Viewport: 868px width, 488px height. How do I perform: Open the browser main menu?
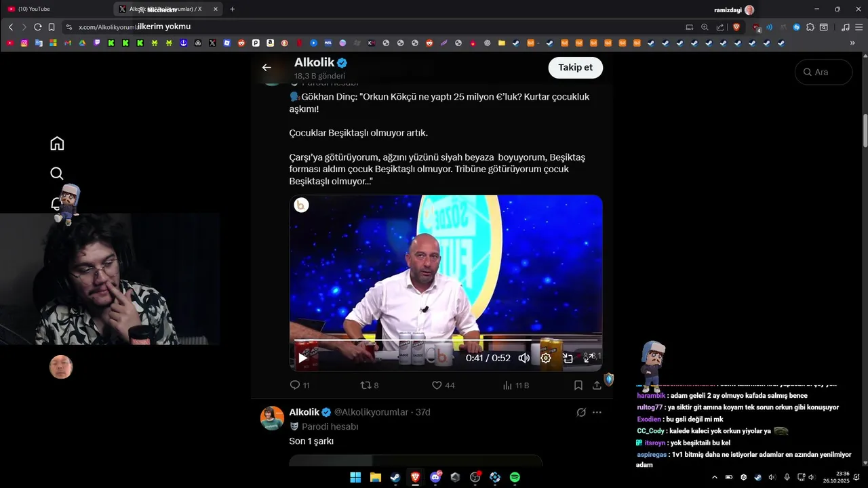(x=859, y=27)
